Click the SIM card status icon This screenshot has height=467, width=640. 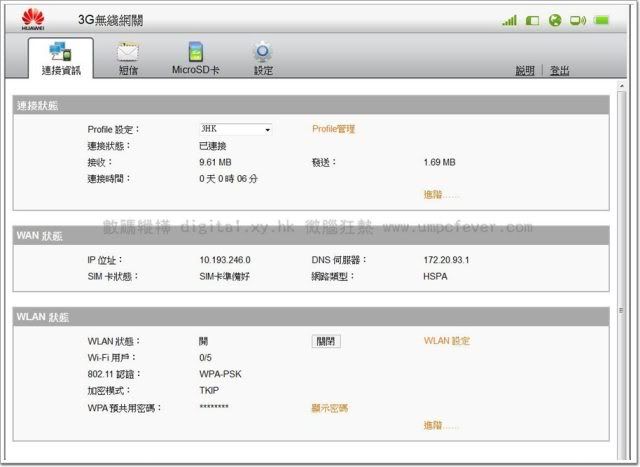(x=533, y=20)
